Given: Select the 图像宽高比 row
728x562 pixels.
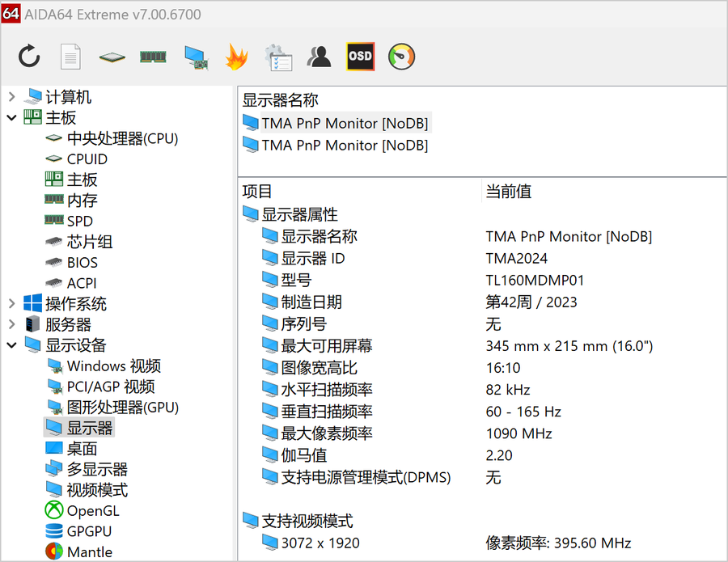Looking at the screenshot, I should (319, 368).
